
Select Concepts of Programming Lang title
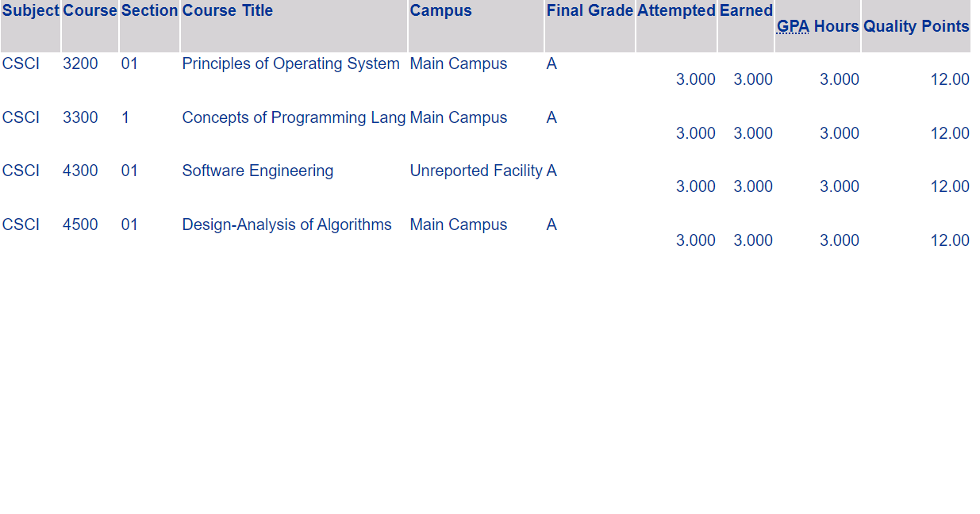294,117
